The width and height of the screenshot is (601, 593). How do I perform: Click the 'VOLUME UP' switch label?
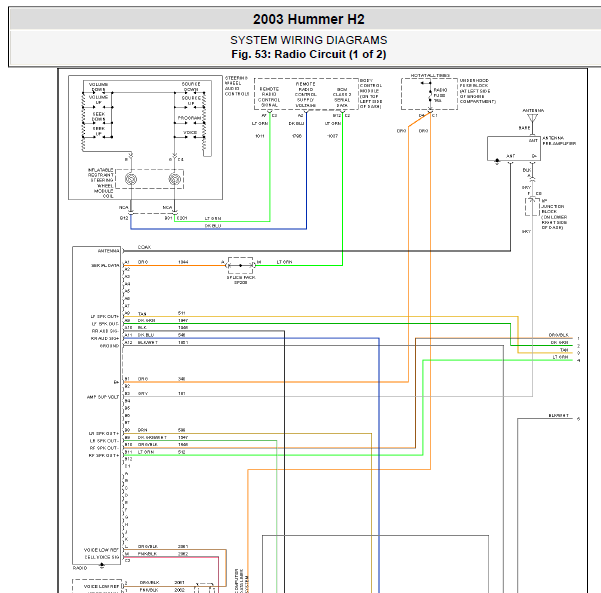point(99,100)
